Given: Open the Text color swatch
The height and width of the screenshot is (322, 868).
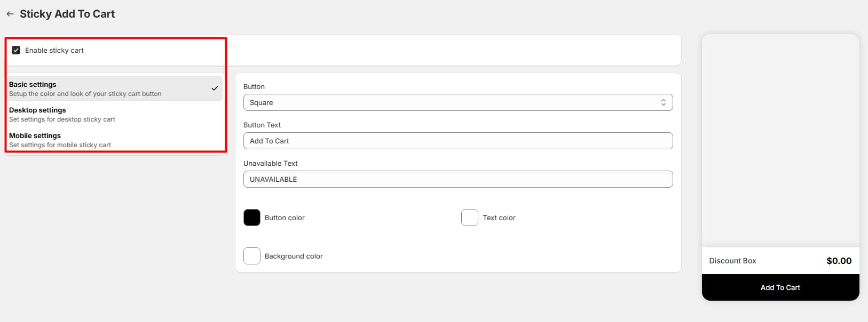Looking at the screenshot, I should coord(470,218).
